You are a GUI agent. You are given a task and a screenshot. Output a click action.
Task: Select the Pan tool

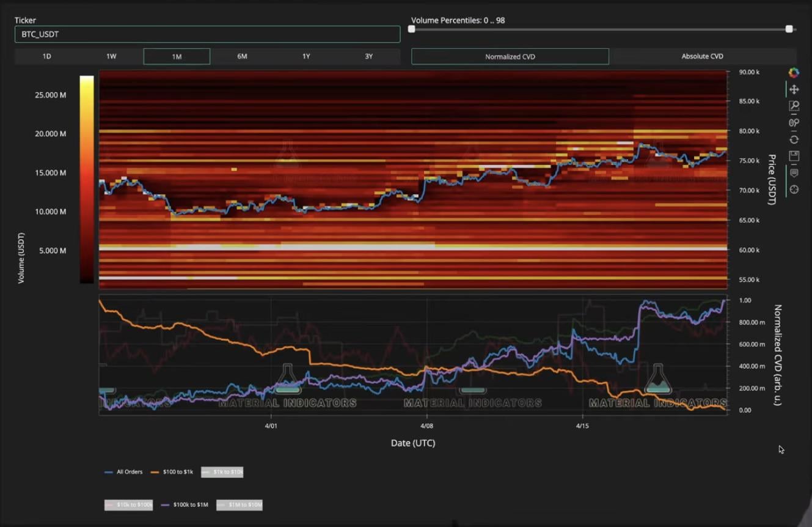(x=794, y=89)
